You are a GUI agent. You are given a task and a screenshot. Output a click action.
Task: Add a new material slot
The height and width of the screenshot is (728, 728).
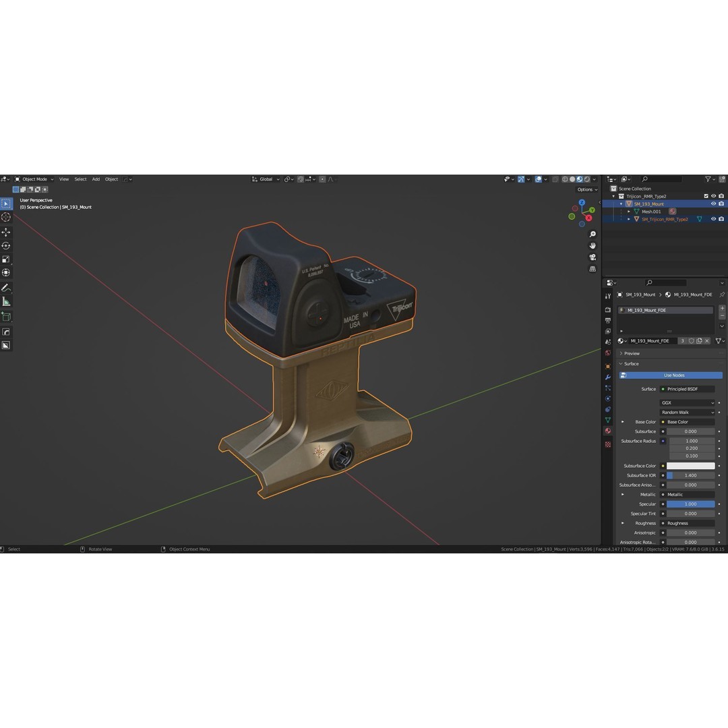[x=722, y=308]
